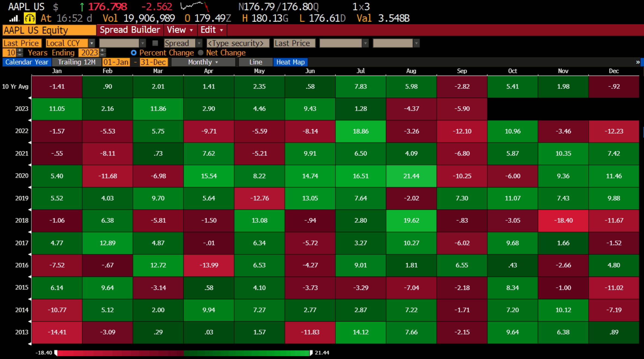The image size is (644, 359).
Task: Open the Spread Builder
Action: 130,30
